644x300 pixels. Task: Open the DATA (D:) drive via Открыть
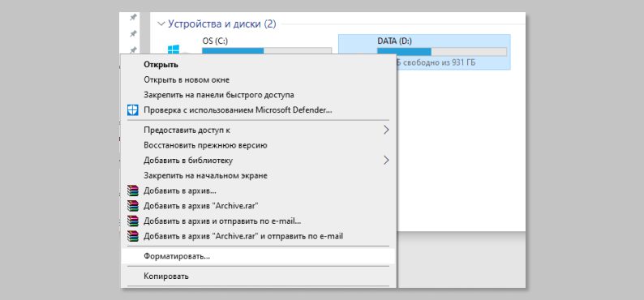pos(161,65)
